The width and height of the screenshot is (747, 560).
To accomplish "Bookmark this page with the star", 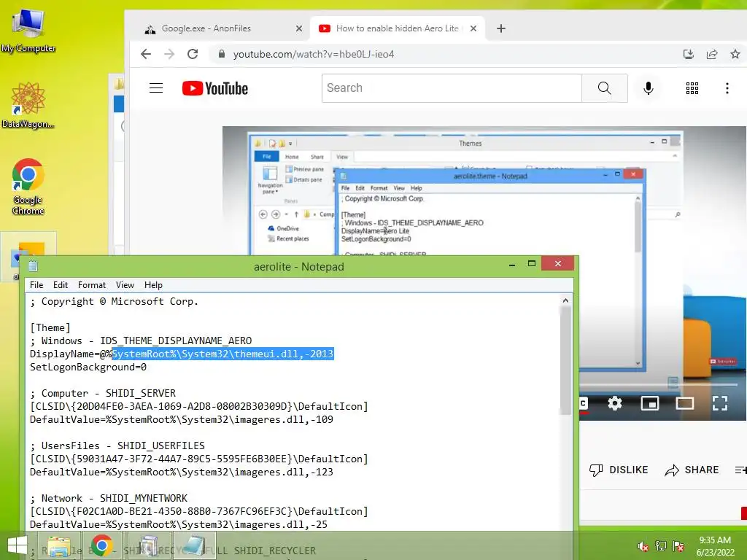I will 735,54.
